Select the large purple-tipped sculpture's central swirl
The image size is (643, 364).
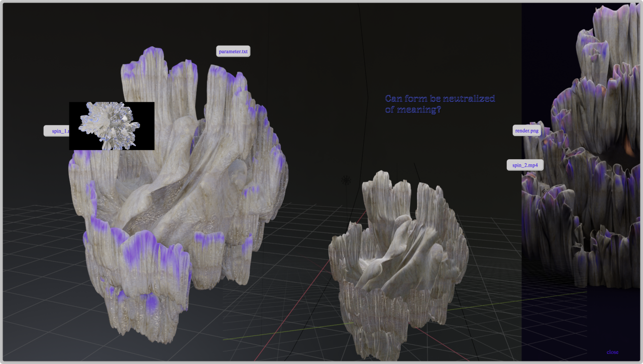point(166,191)
